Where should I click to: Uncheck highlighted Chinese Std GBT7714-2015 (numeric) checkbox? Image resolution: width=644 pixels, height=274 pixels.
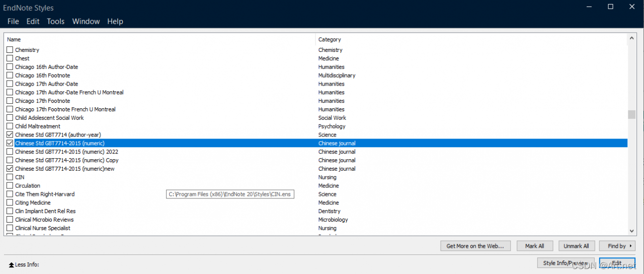point(10,144)
